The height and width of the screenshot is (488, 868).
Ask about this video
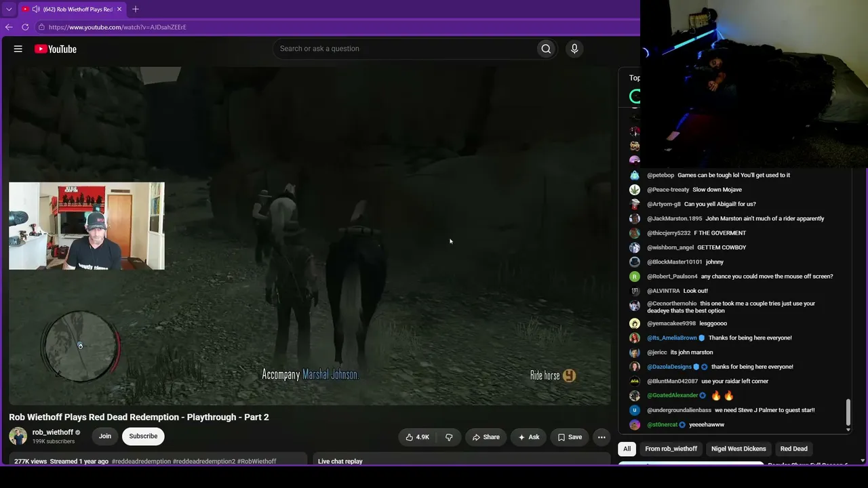coord(528,437)
